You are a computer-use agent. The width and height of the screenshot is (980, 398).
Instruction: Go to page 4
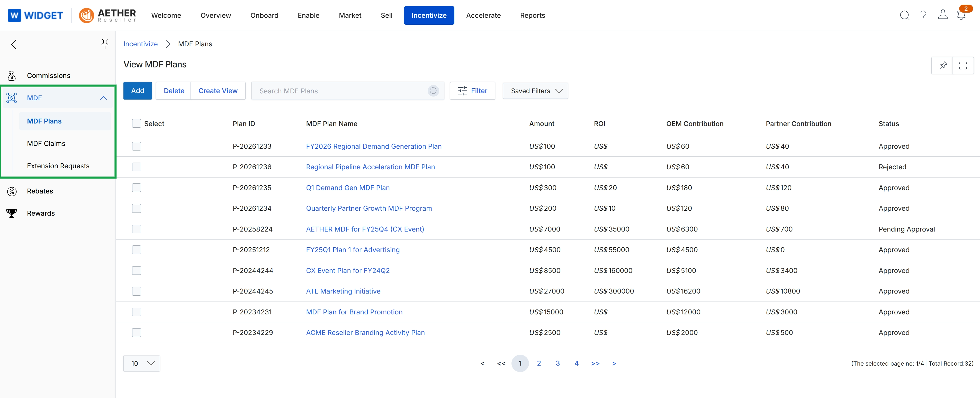point(576,363)
